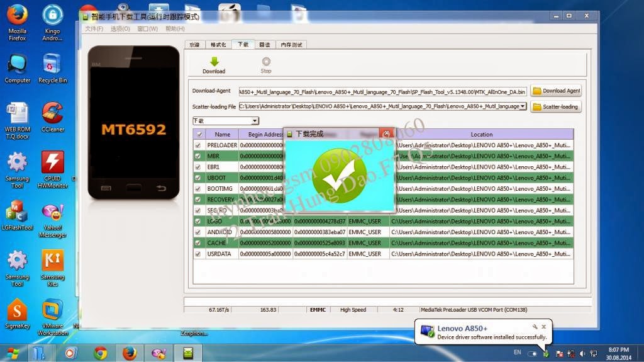Viewport: 644px width, 362px height.
Task: Launch CPUID HWMonitor desktop icon
Action: [53, 170]
